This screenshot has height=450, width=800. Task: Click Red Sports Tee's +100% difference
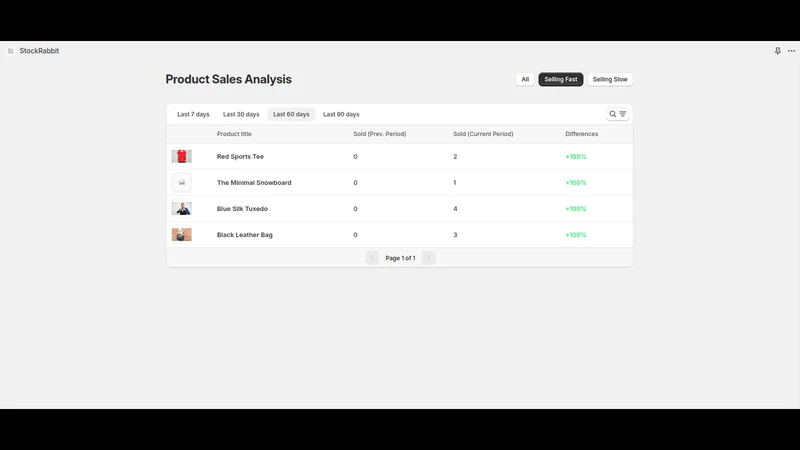point(576,157)
